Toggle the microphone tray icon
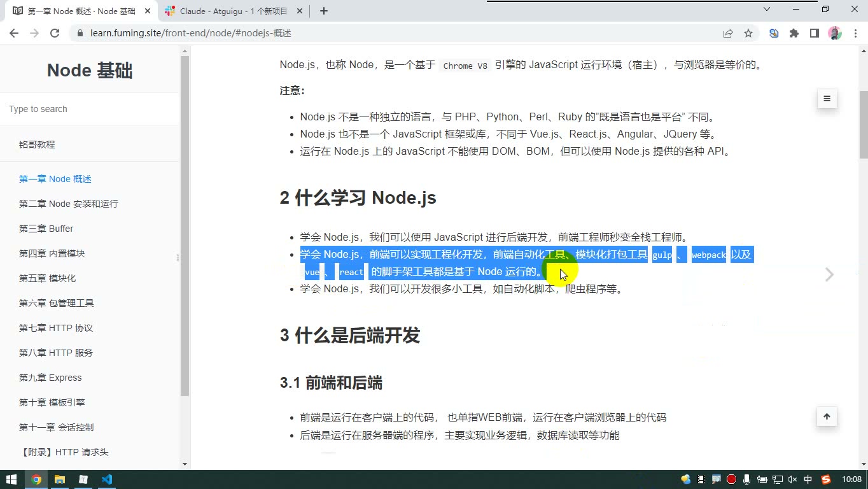Image resolution: width=868 pixels, height=489 pixels. [746, 479]
